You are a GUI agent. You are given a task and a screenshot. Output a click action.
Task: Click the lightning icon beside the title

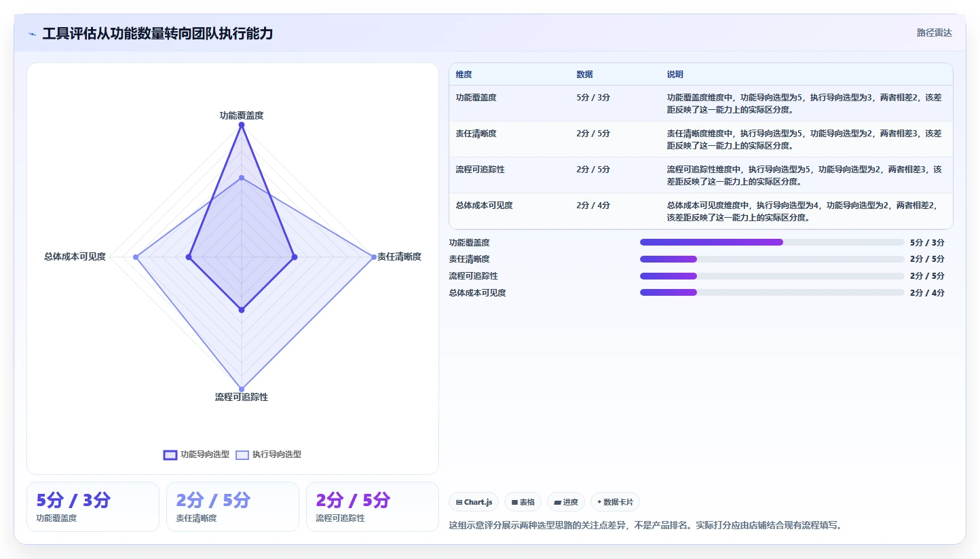pyautogui.click(x=32, y=34)
